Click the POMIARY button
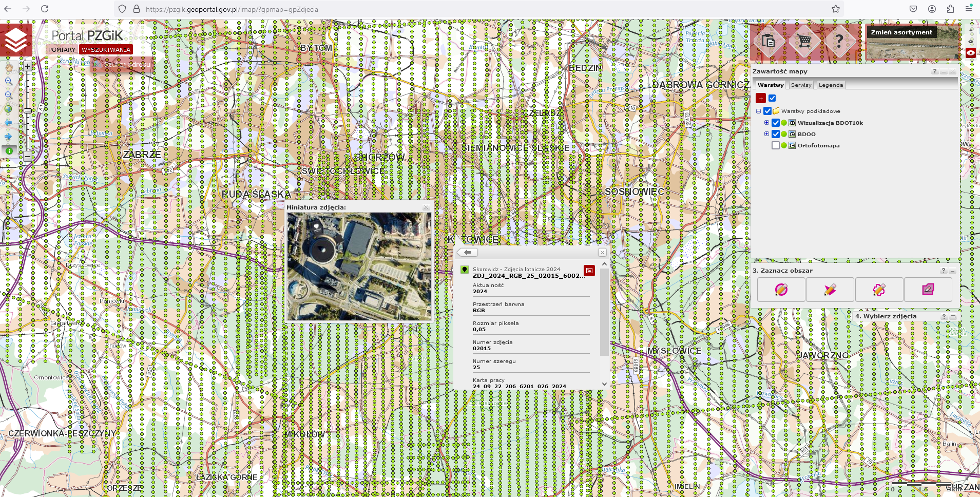 [62, 50]
